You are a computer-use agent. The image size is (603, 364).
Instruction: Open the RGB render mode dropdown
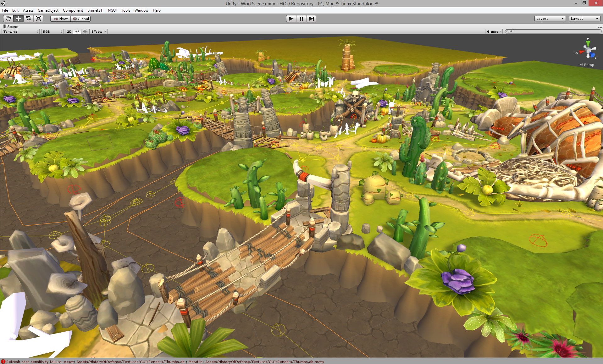pyautogui.click(x=53, y=31)
